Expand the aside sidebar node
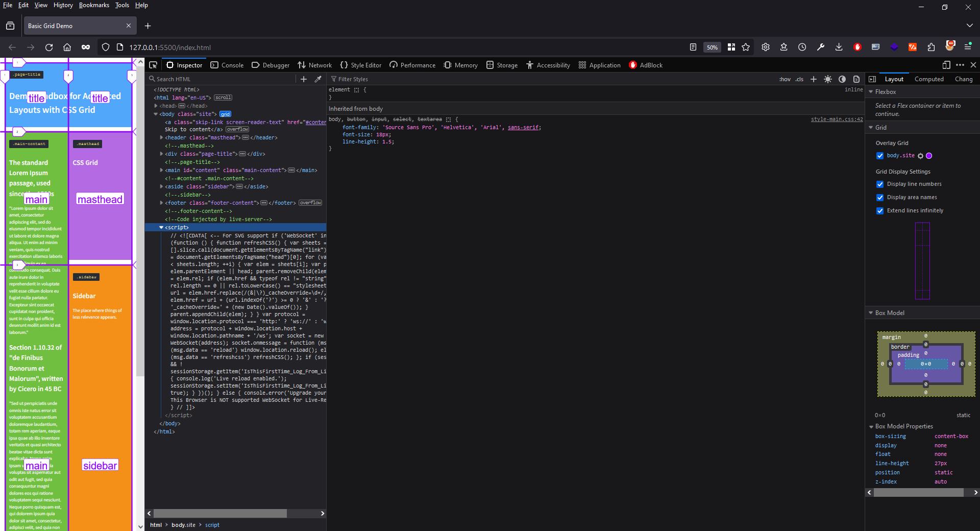This screenshot has width=980, height=531. [161, 186]
